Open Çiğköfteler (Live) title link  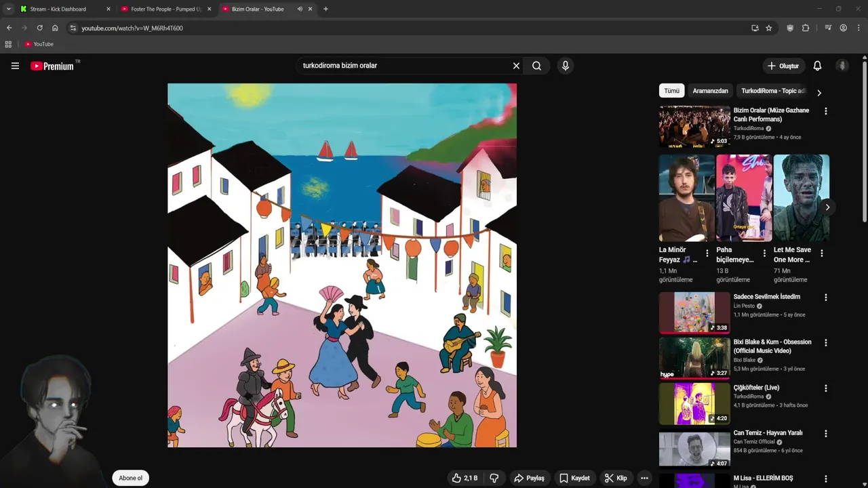[756, 388]
